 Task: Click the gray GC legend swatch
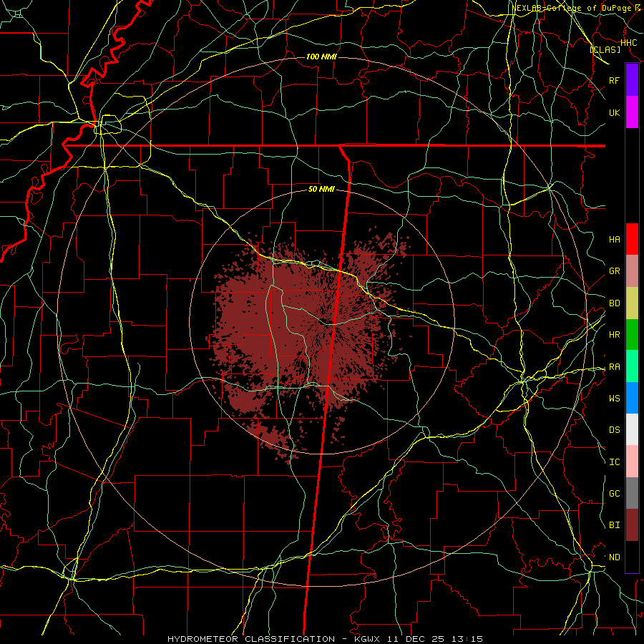point(632,493)
